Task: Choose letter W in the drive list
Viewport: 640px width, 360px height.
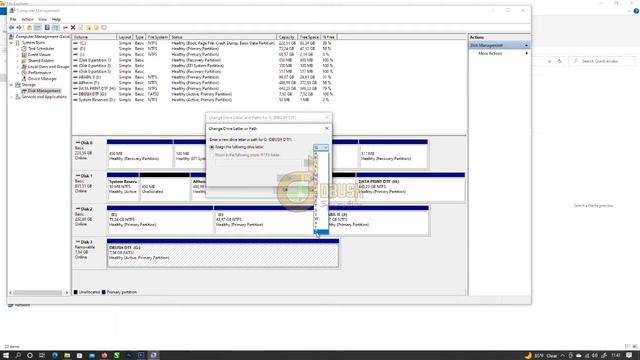Action: click(321, 219)
